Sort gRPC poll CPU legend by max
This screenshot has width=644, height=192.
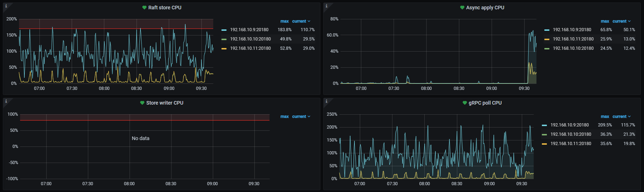(605, 117)
